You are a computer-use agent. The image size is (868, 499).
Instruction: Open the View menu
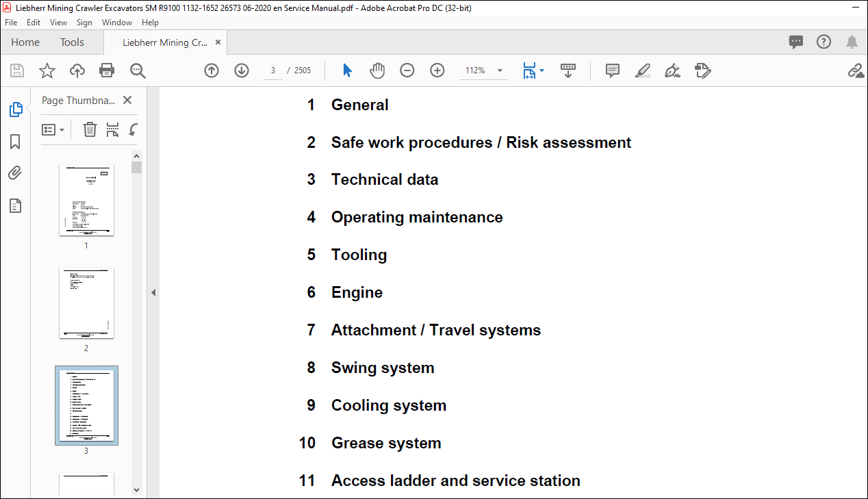58,23
